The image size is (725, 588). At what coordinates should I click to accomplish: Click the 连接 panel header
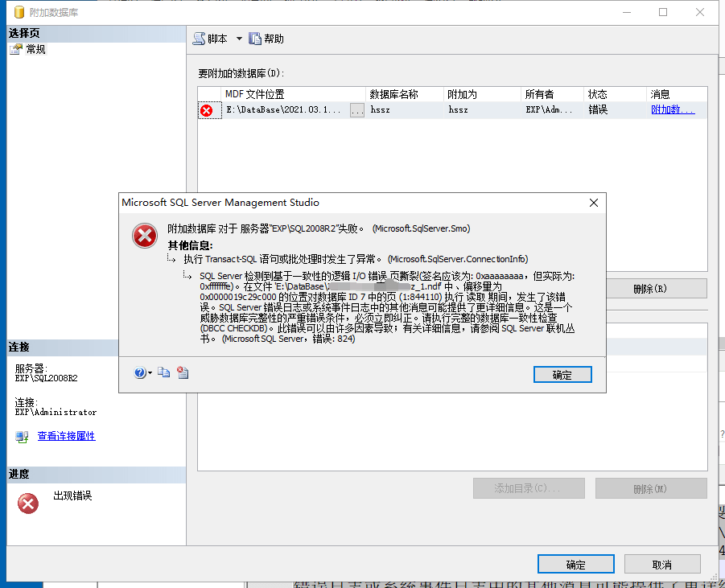click(63, 347)
